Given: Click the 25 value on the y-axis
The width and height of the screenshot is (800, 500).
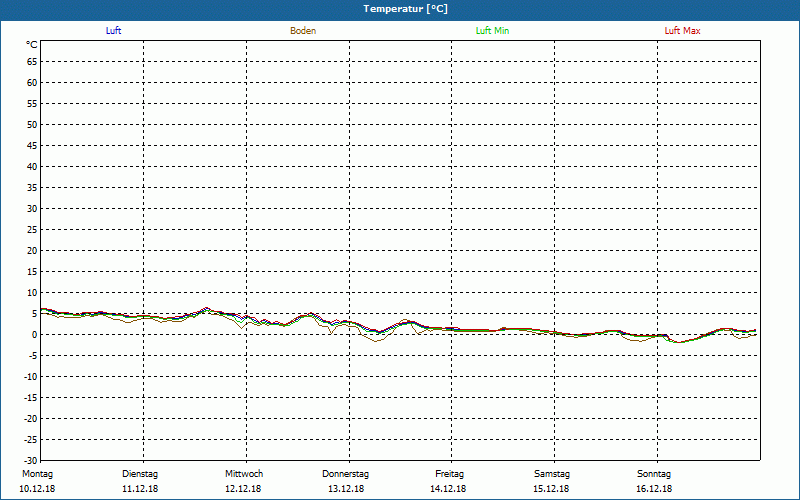Looking at the screenshot, I should point(32,230).
